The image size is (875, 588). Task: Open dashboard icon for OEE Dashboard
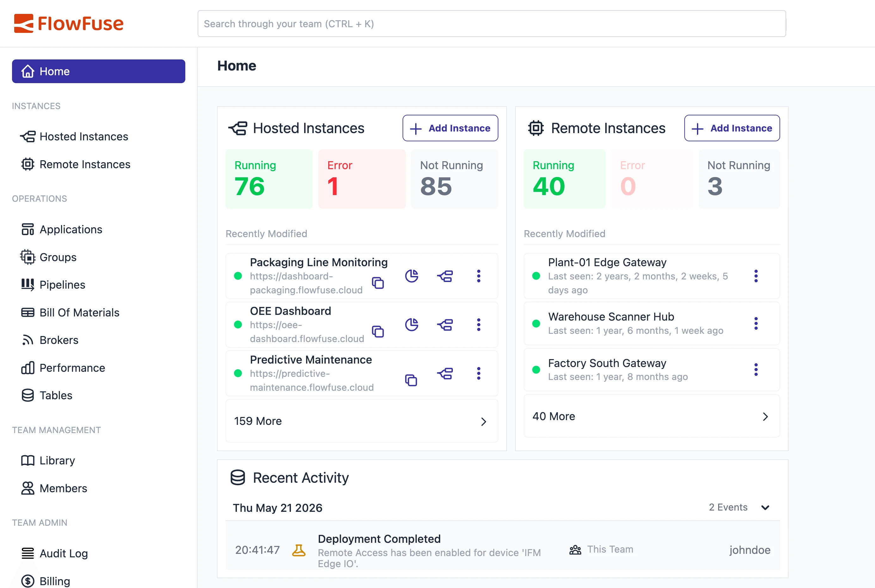(x=411, y=325)
